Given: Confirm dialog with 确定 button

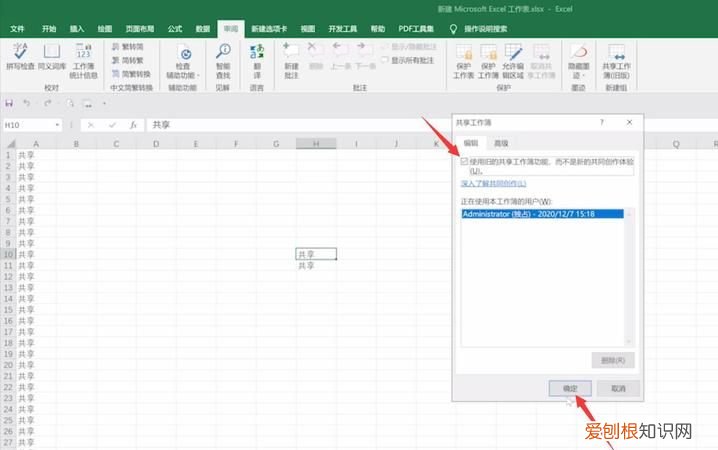Looking at the screenshot, I should [570, 388].
